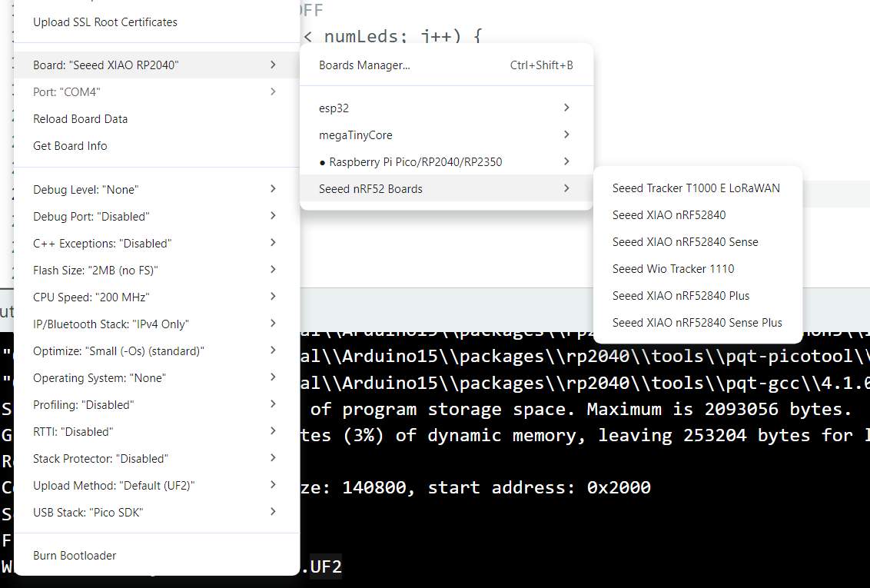
Task: Click the chevron next to Upload Method
Action: pos(273,485)
